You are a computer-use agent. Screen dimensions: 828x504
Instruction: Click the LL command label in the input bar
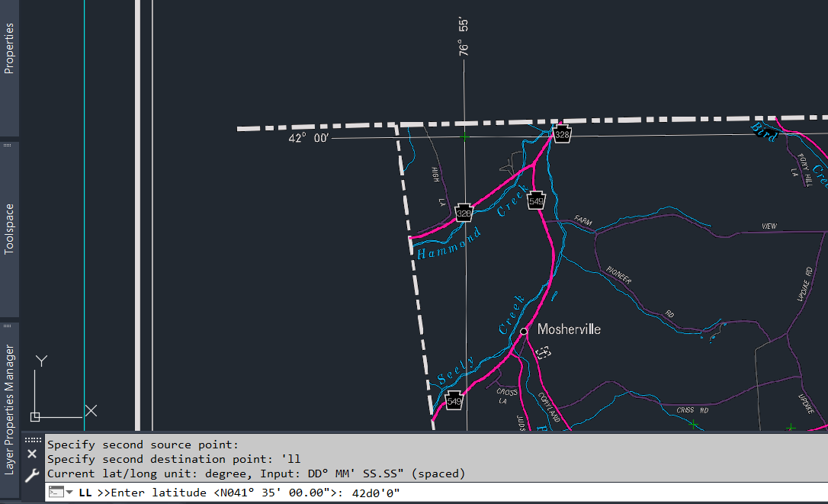pos(86,493)
